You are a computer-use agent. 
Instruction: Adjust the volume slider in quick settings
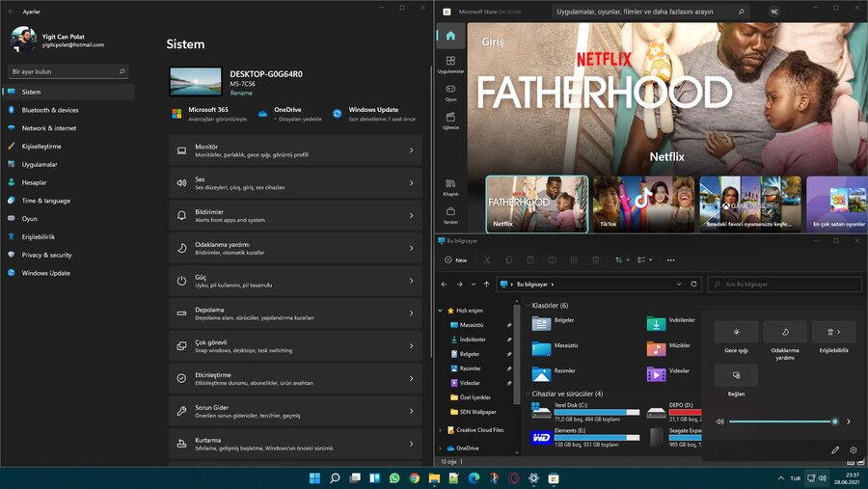tap(781, 421)
